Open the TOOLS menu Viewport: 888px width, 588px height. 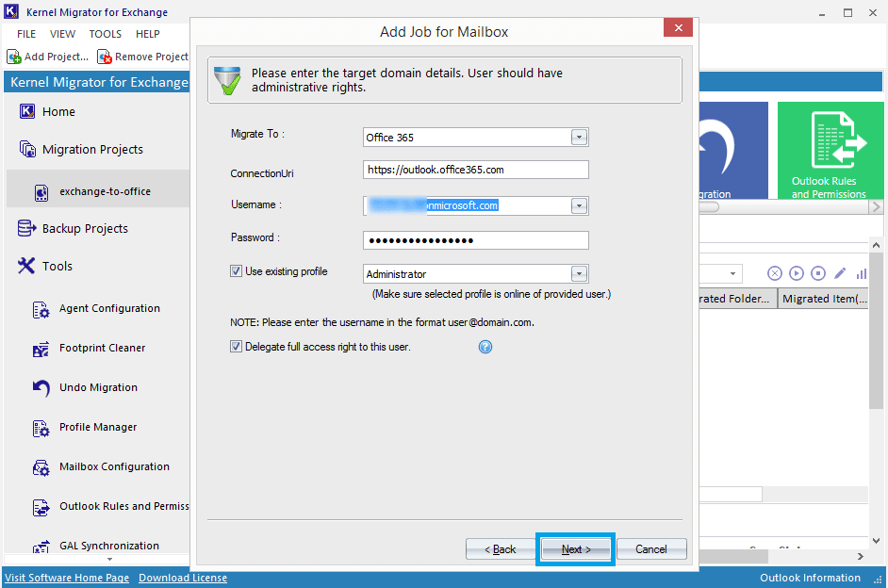click(106, 34)
